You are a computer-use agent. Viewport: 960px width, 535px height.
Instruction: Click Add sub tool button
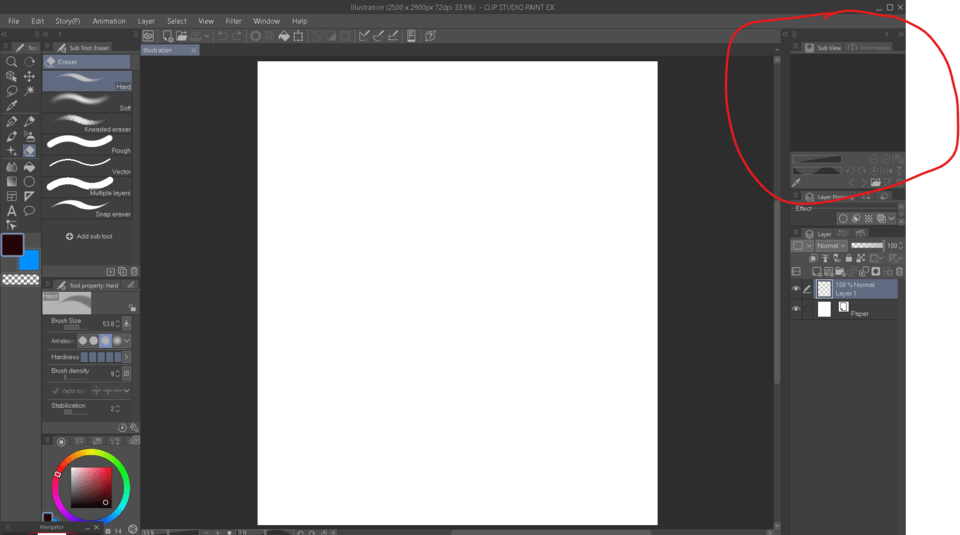(x=89, y=236)
